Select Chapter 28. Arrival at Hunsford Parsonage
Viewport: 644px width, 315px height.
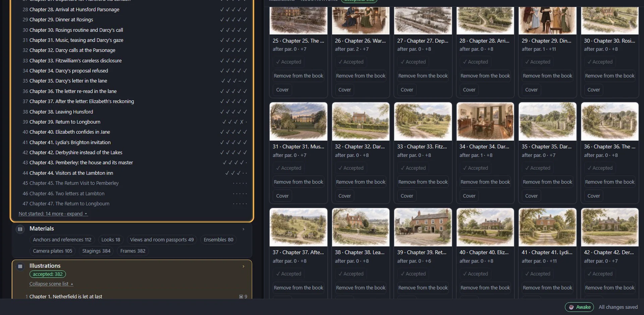click(x=134, y=9)
